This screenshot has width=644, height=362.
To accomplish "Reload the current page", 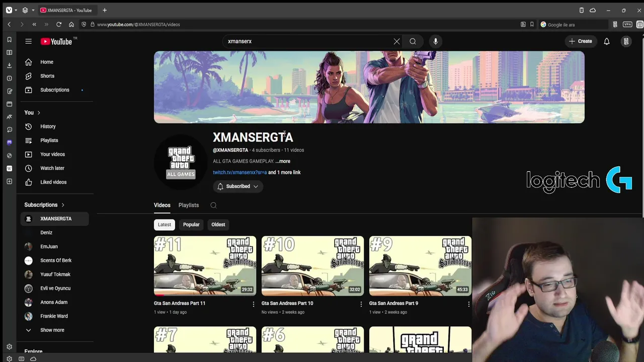I will click(x=59, y=24).
